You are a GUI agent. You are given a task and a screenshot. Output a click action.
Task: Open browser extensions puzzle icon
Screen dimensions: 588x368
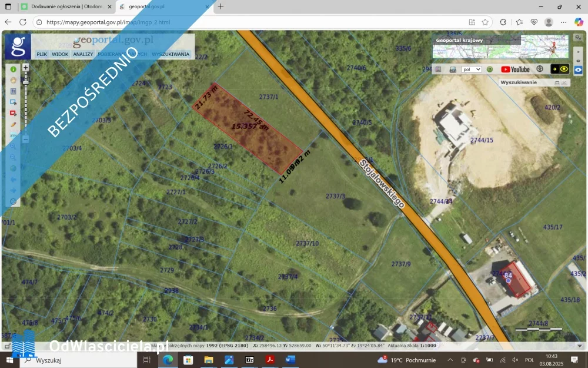[503, 22]
